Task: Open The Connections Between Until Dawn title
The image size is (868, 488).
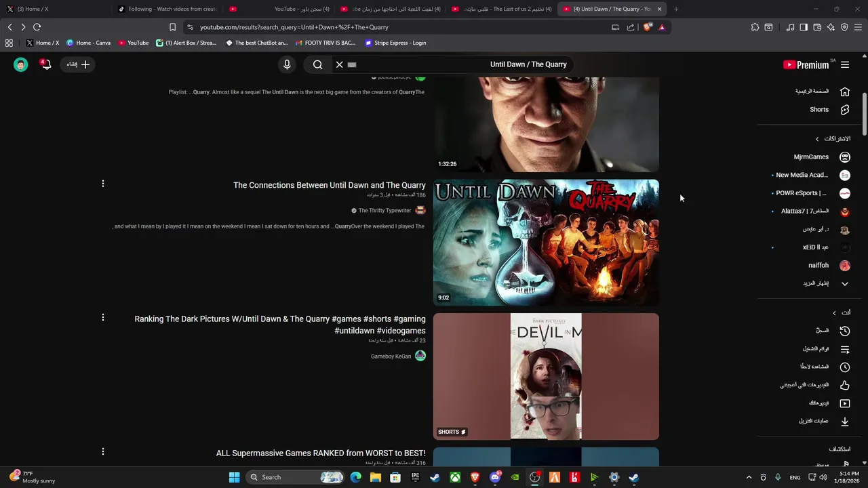Action: point(330,185)
